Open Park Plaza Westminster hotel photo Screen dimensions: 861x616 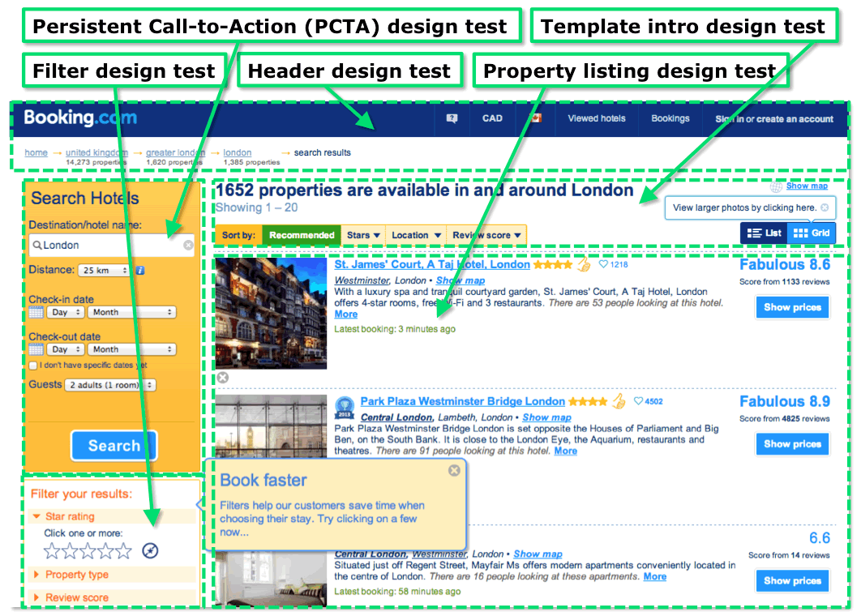tap(271, 426)
